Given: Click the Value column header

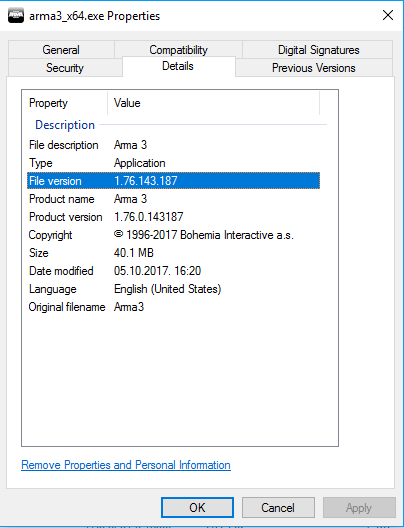Looking at the screenshot, I should [213, 103].
